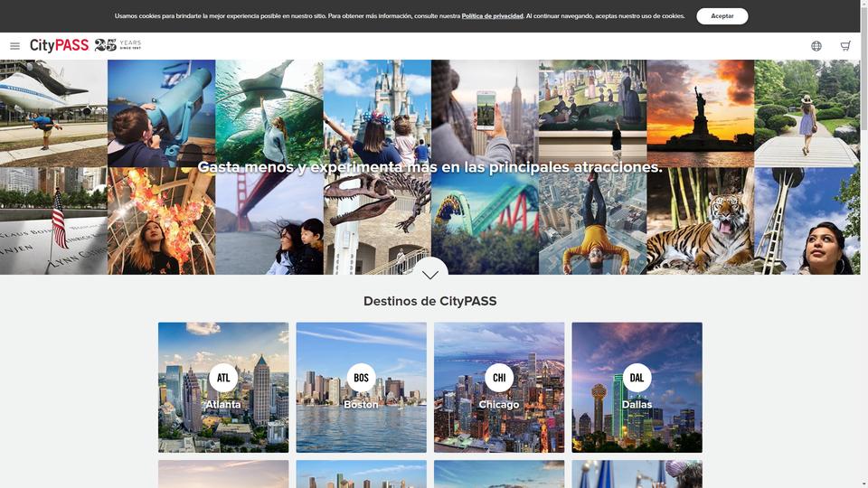Click the CHI circle badge

pos(499,378)
